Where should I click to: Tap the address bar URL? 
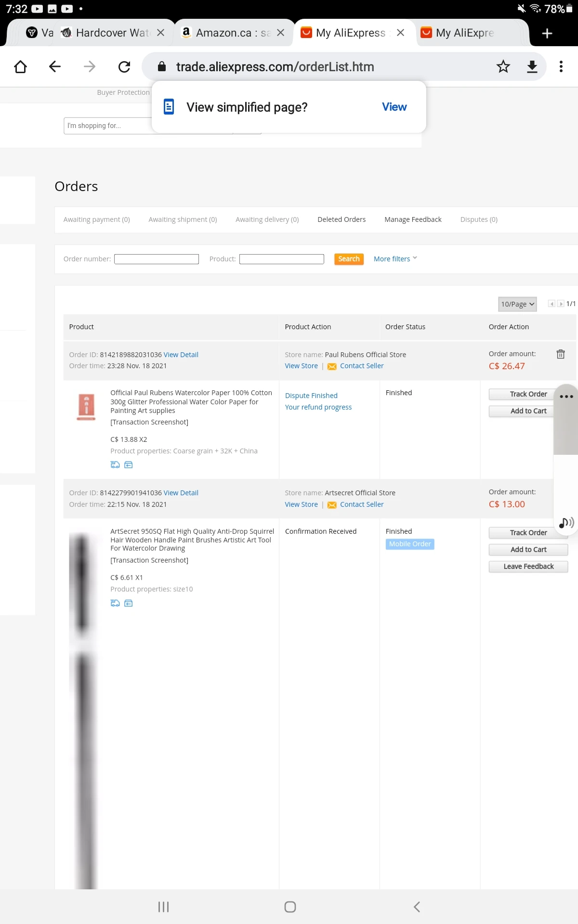(275, 67)
